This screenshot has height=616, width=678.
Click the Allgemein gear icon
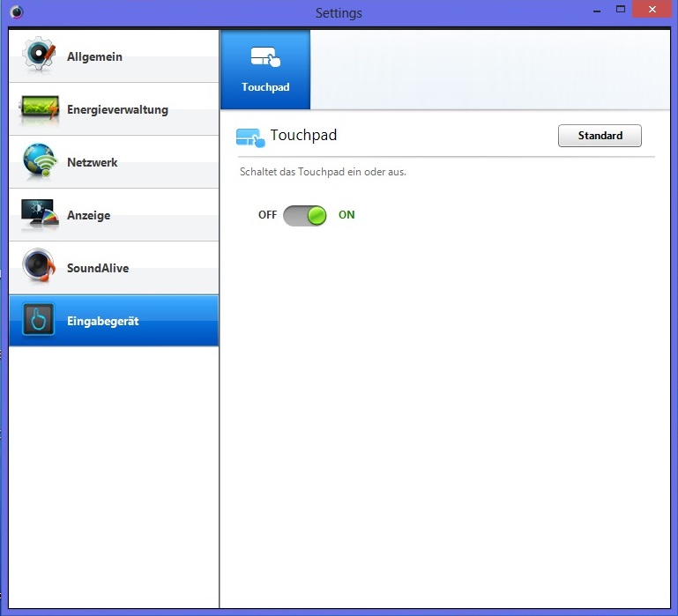click(39, 55)
